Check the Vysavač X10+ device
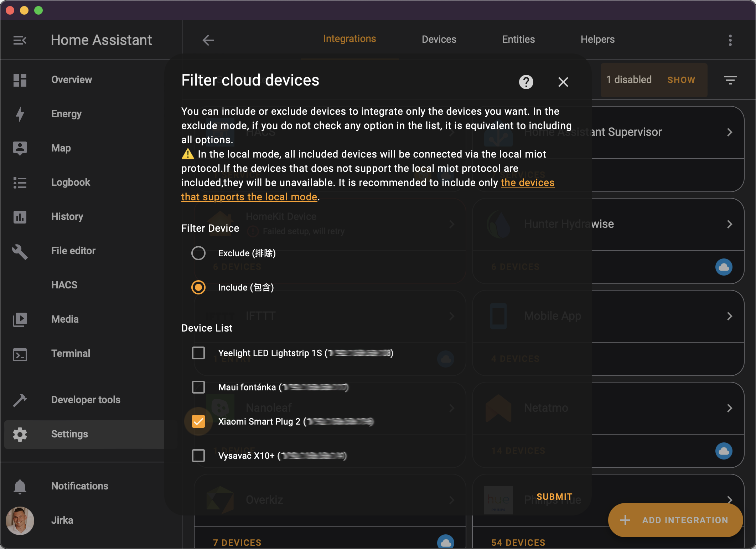756x549 pixels. tap(198, 456)
